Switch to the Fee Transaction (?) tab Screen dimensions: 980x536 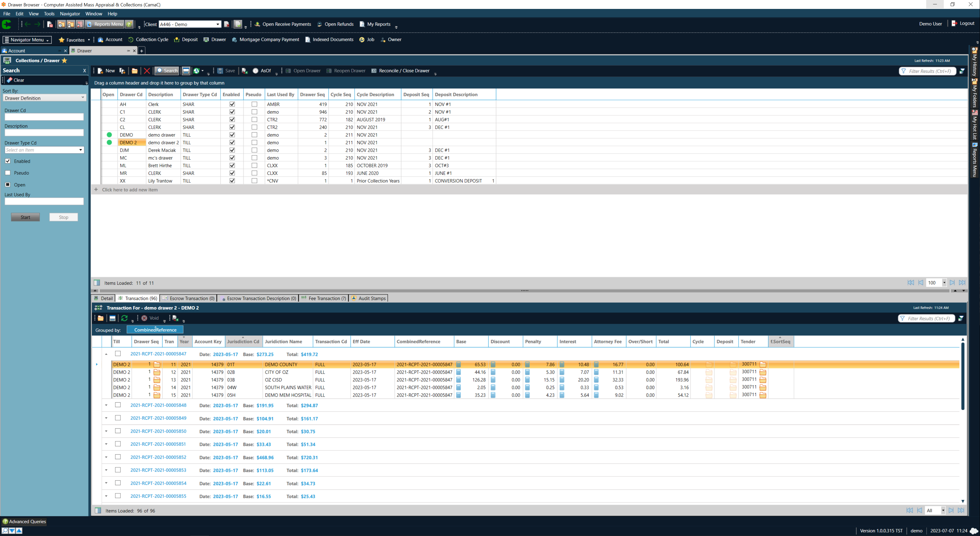tap(323, 298)
